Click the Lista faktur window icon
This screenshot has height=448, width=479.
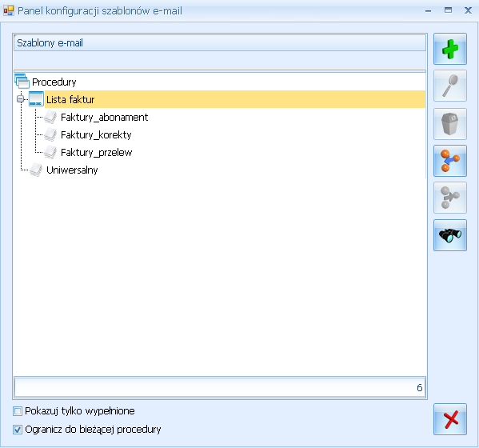(x=36, y=99)
